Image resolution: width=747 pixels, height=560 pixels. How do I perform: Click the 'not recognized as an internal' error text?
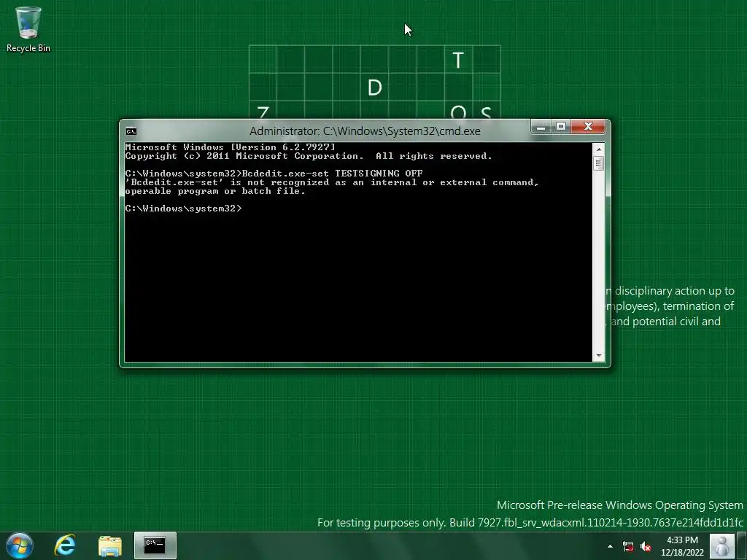coord(332,182)
